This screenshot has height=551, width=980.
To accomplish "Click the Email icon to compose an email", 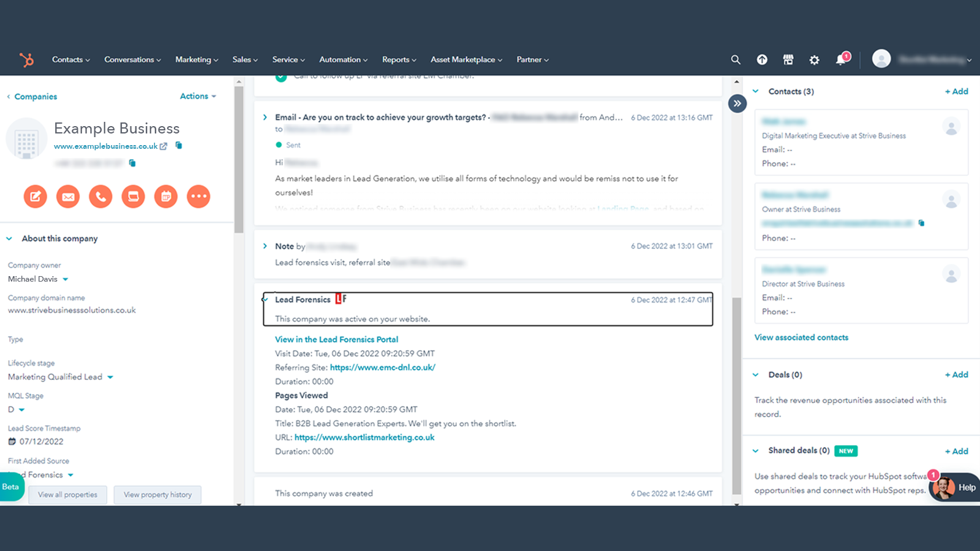I will (x=67, y=197).
